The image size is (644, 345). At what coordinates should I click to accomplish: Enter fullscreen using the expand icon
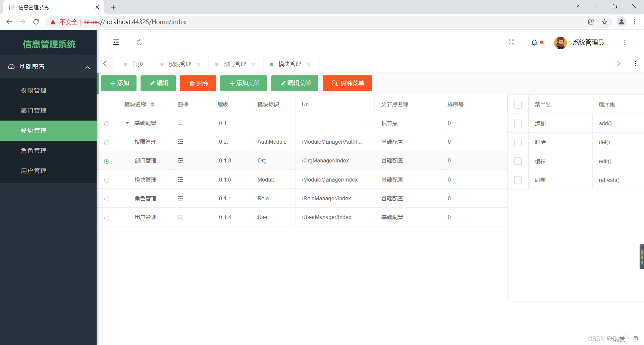511,42
